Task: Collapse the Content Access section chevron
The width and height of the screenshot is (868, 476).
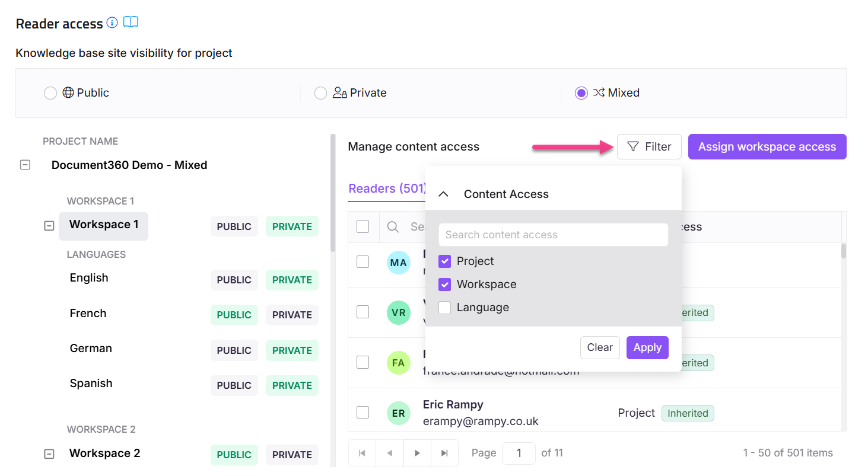Action: [x=444, y=193]
